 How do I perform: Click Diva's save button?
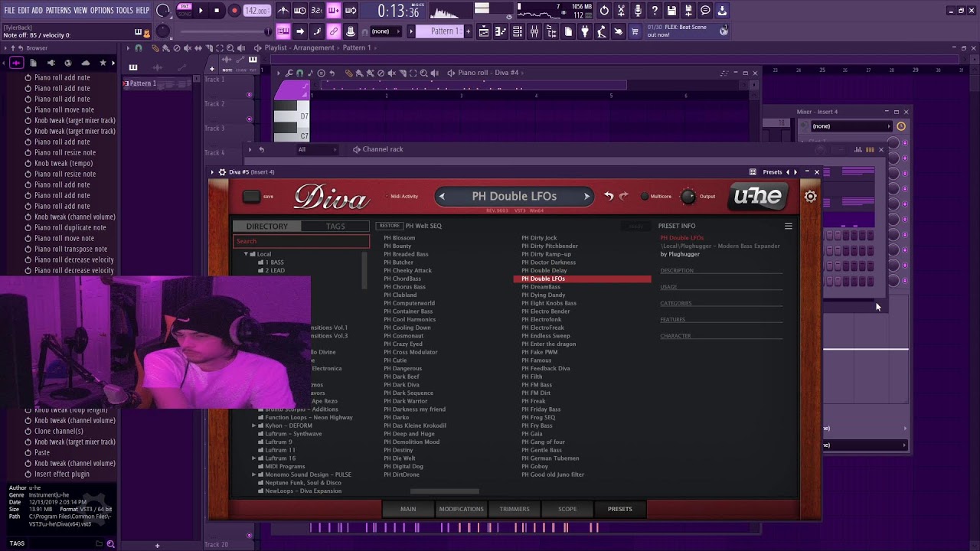point(251,196)
